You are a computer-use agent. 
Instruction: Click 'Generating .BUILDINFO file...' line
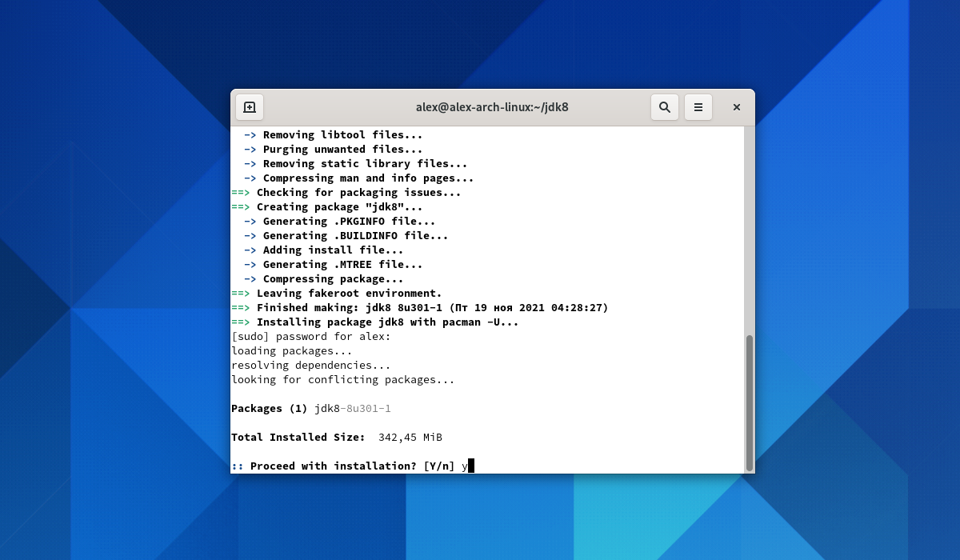pos(346,236)
